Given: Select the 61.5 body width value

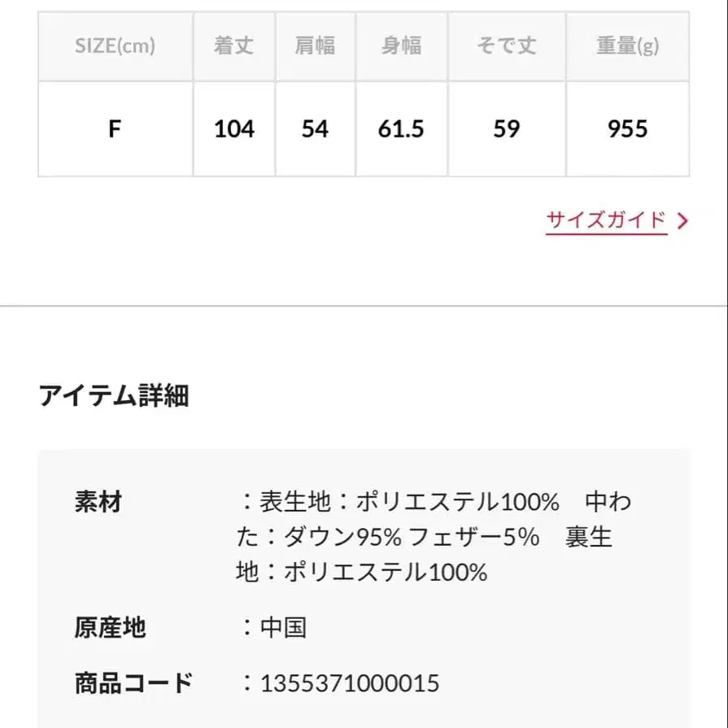Looking at the screenshot, I should pos(401,129).
